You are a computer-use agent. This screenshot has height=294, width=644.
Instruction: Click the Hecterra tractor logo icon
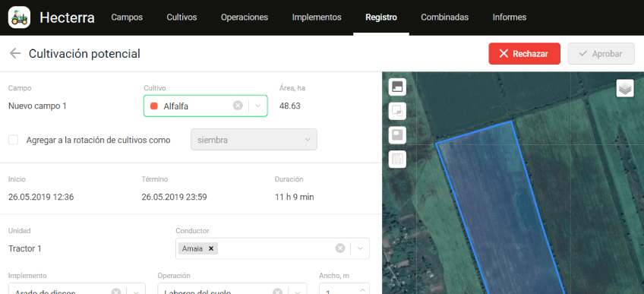[x=19, y=17]
